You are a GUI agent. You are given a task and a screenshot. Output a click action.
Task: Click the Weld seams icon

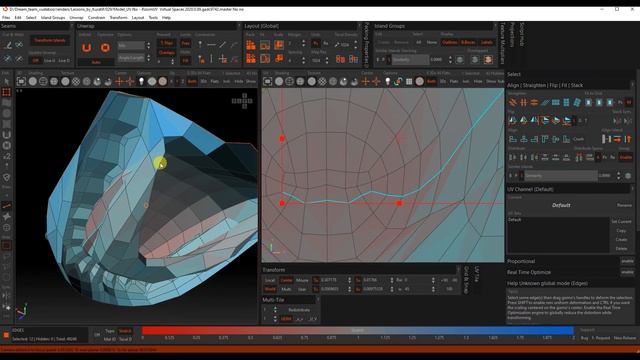click(x=19, y=45)
